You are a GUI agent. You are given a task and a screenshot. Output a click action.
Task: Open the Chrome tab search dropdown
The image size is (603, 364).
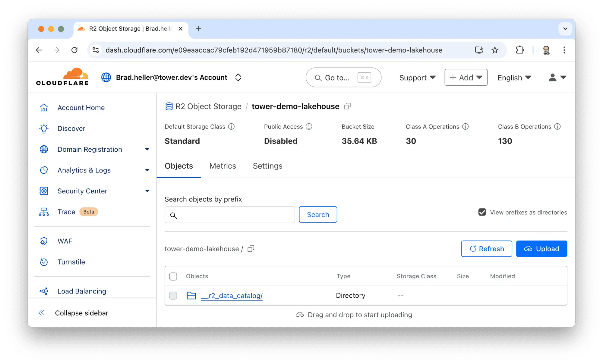pos(565,29)
